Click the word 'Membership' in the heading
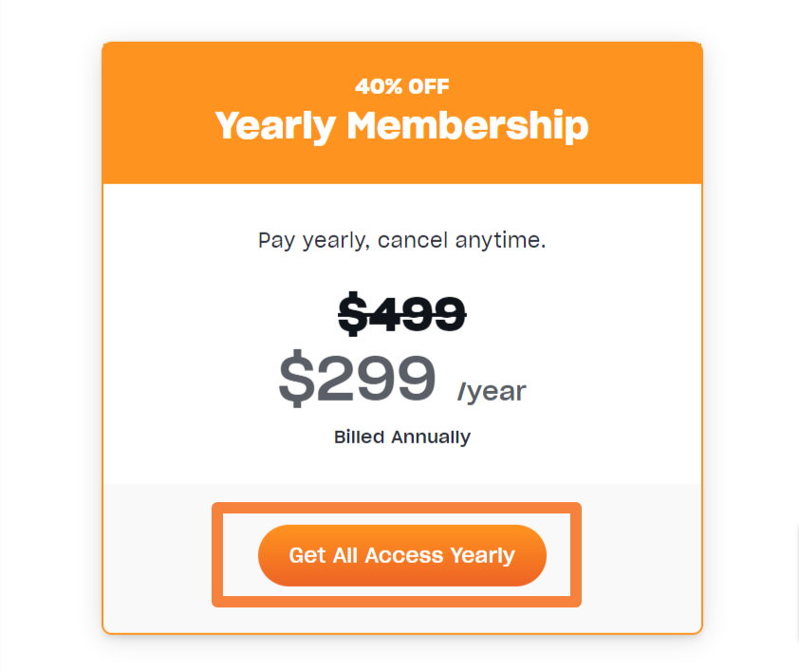 click(x=467, y=126)
